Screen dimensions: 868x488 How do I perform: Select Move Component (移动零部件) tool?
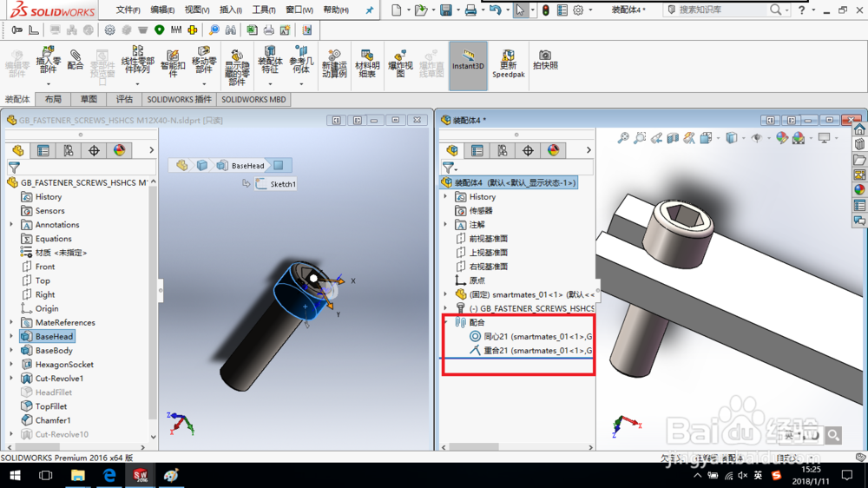[204, 60]
